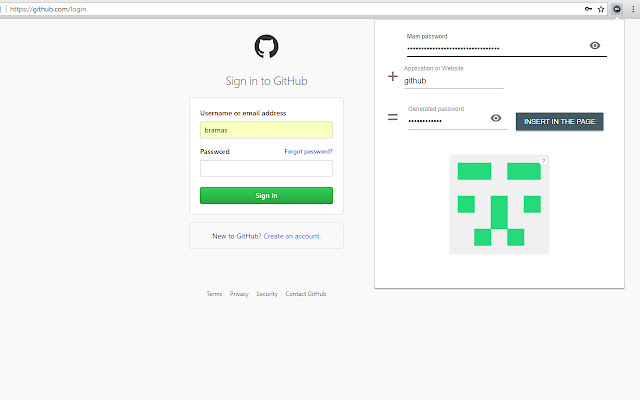
Task: Click the Insert in the Page button
Action: click(x=560, y=122)
